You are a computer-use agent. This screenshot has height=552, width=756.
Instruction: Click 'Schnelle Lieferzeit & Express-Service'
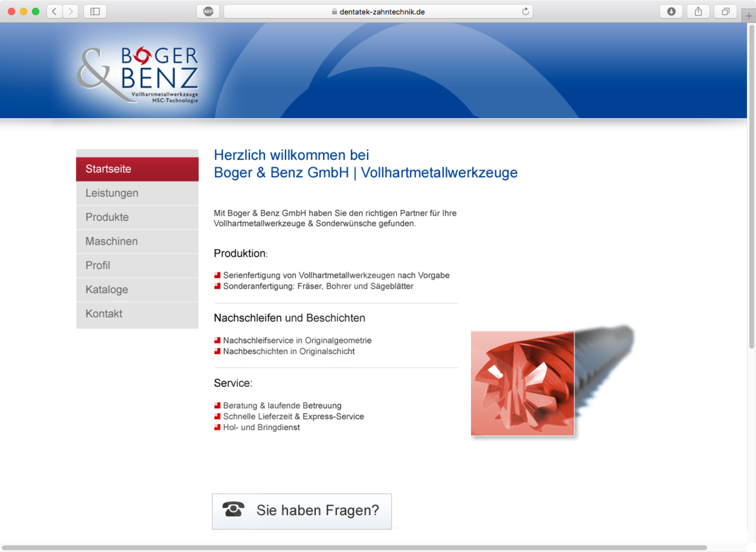[293, 416]
